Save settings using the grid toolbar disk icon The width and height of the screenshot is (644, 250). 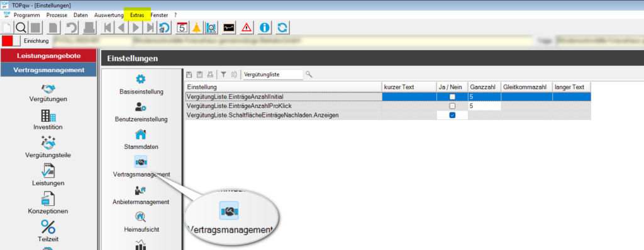[x=189, y=74]
